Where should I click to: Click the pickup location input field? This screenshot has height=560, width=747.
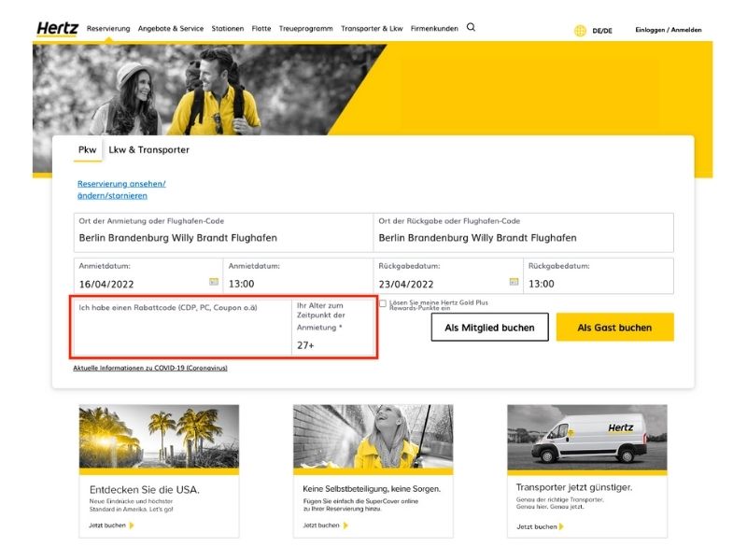(x=223, y=232)
